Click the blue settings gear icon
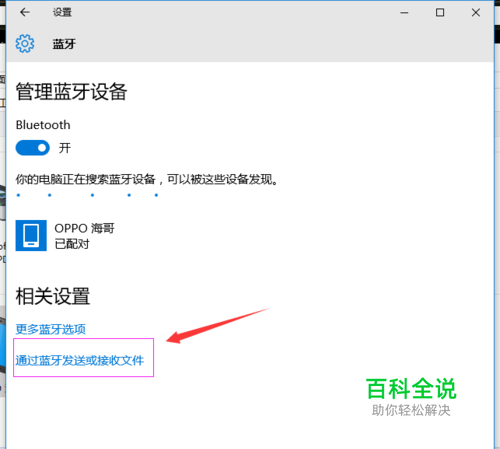 point(25,43)
